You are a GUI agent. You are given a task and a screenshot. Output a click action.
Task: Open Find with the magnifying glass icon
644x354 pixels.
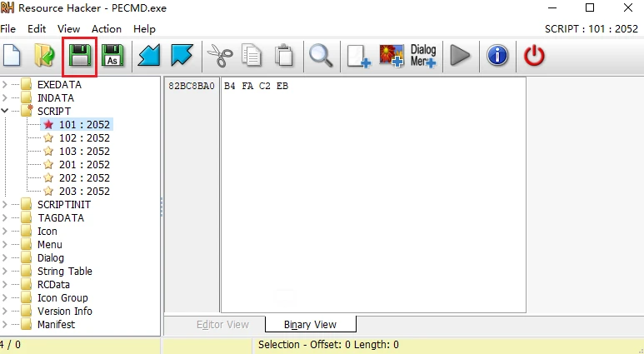[321, 56]
